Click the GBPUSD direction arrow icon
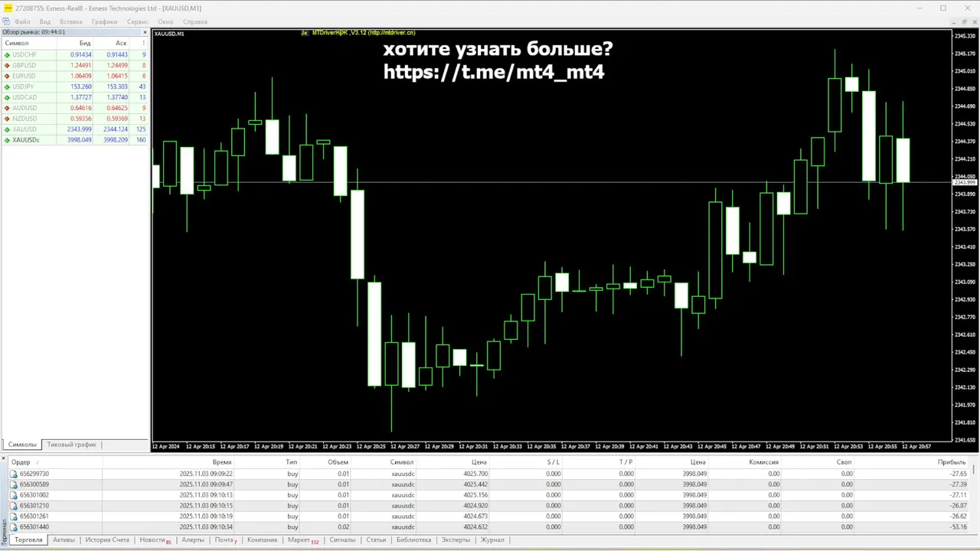The width and height of the screenshot is (980, 551). click(7, 66)
